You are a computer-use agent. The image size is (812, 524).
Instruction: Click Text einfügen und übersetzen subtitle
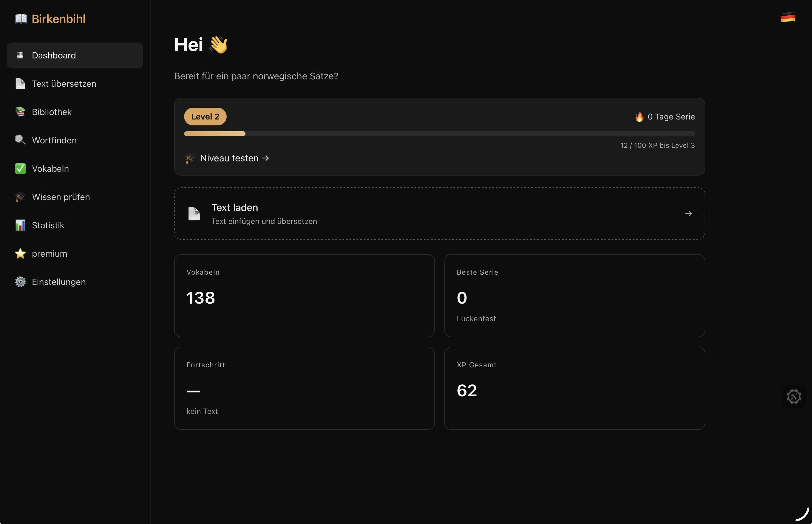pos(264,222)
